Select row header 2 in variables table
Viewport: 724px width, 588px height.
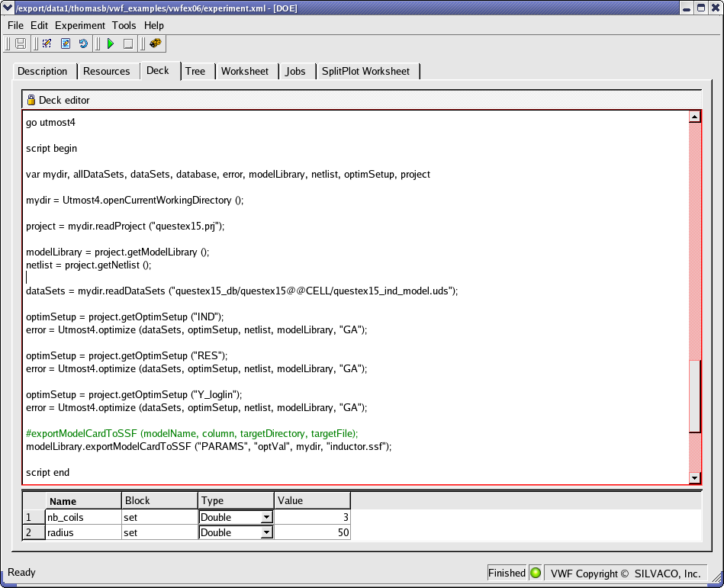click(34, 532)
